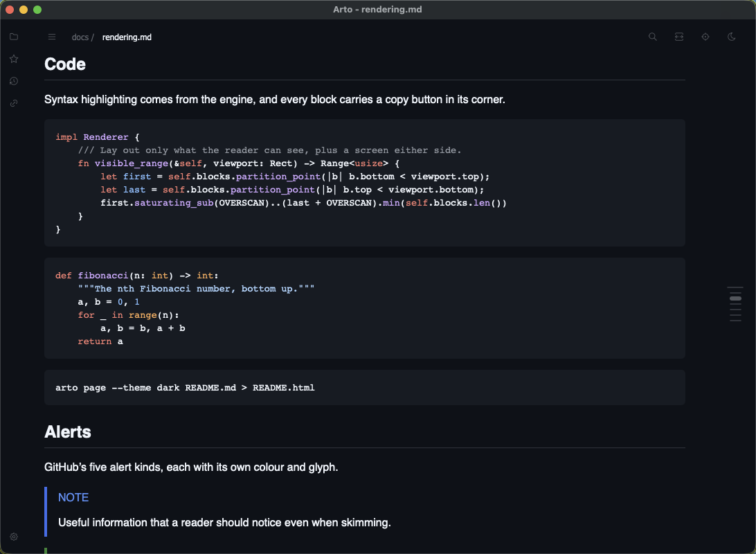Click the 'Syntax highlighting comes from the engine' paragraph
Viewport: 756px width, 554px height.
(x=275, y=100)
